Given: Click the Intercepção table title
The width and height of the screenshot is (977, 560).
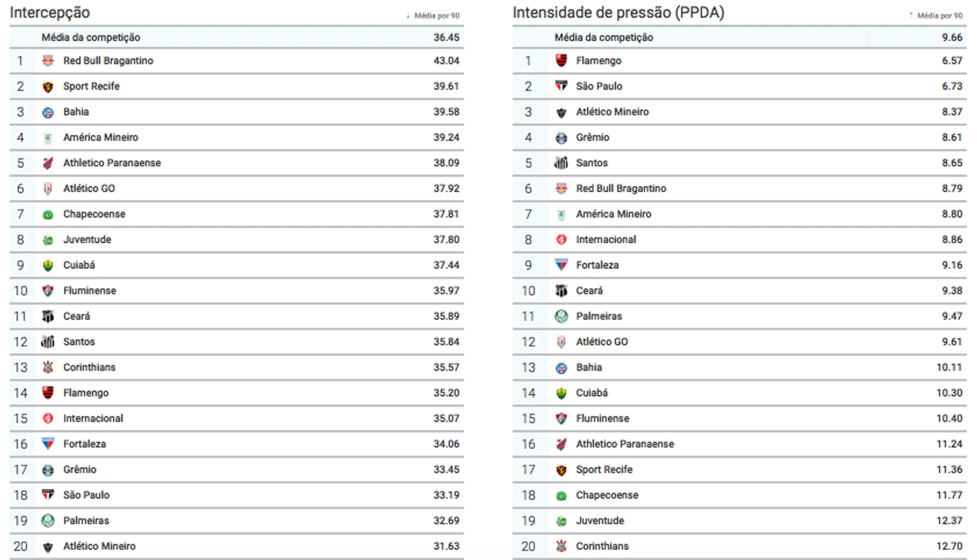Looking at the screenshot, I should click(x=50, y=13).
